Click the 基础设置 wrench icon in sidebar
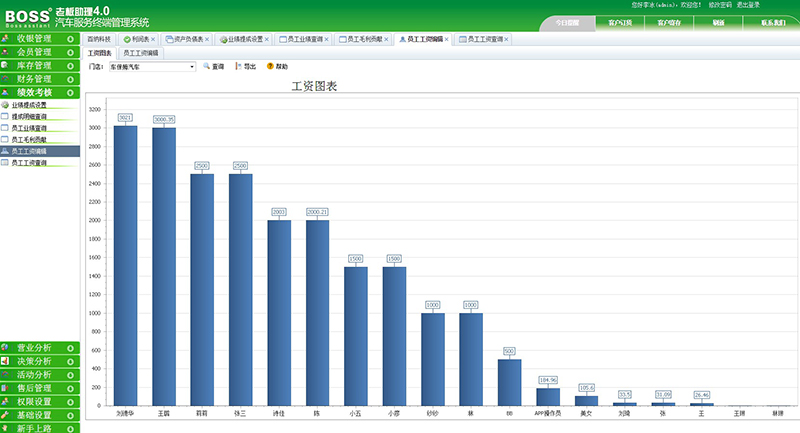The image size is (800, 433). (7, 414)
